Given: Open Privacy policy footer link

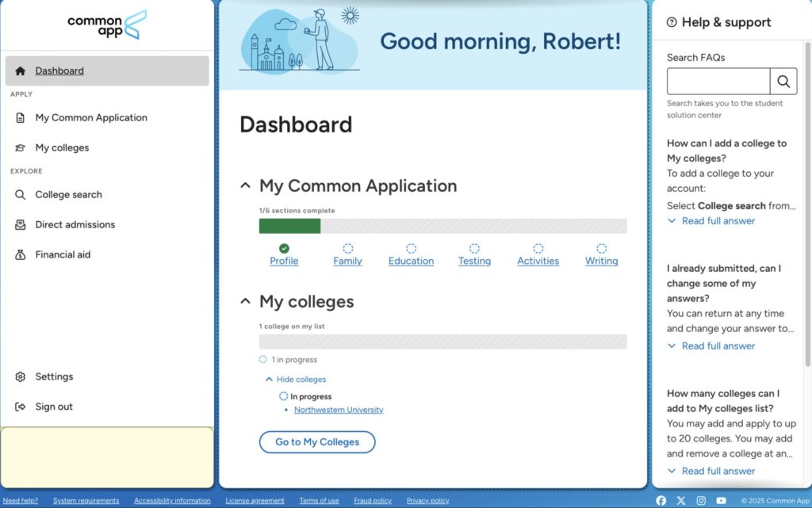Looking at the screenshot, I should 427,501.
